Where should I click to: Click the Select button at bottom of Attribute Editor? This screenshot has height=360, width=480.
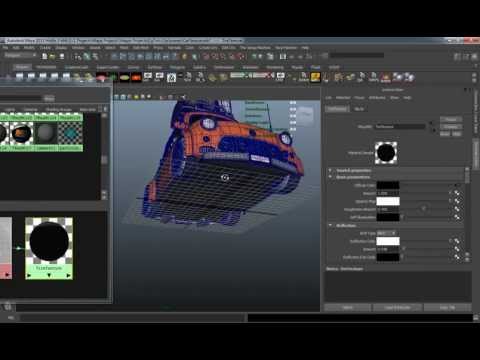[347, 307]
